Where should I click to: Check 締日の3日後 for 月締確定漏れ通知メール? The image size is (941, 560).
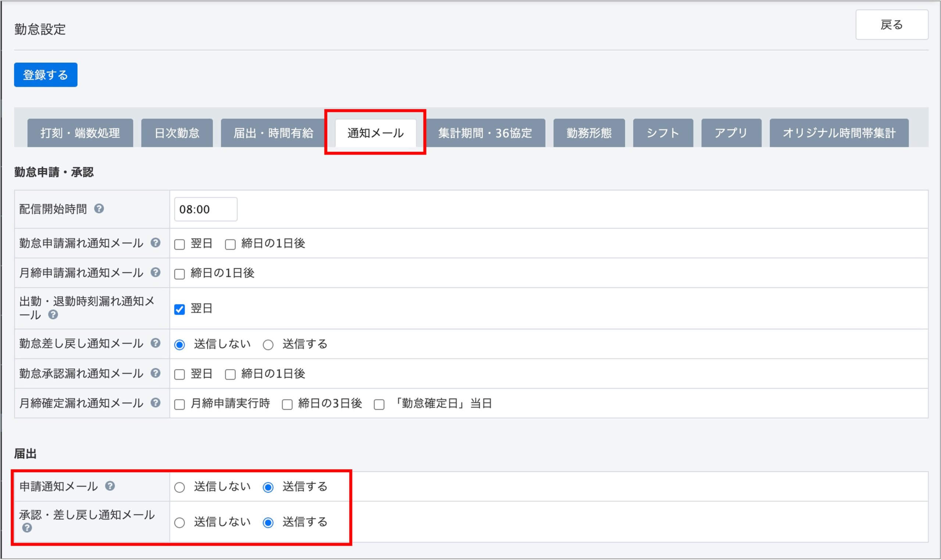287,405
